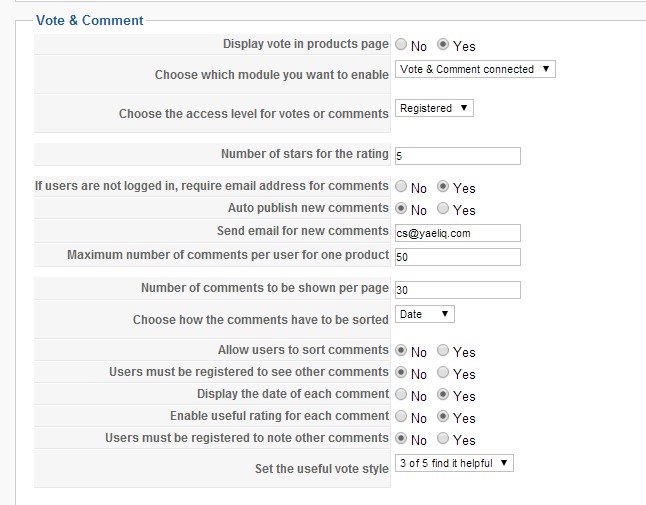Select Yes for registered to see other comments

coord(444,374)
